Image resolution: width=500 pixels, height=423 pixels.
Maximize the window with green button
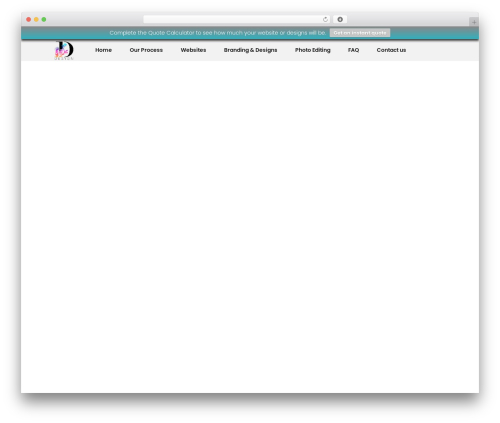click(x=44, y=19)
